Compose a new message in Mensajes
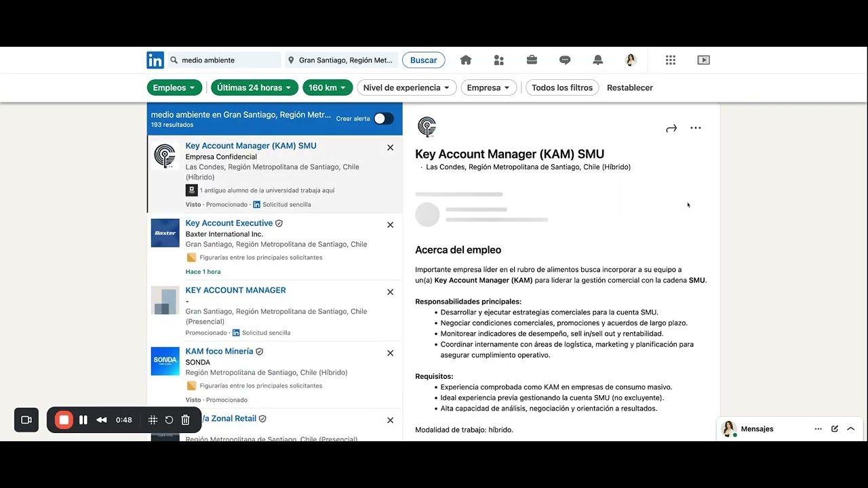Screen dimensions: 868x488 [835, 429]
